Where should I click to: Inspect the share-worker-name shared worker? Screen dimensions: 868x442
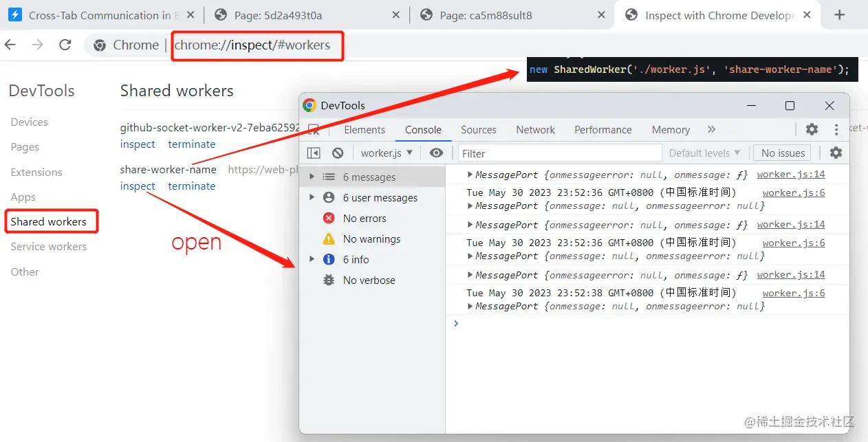138,186
